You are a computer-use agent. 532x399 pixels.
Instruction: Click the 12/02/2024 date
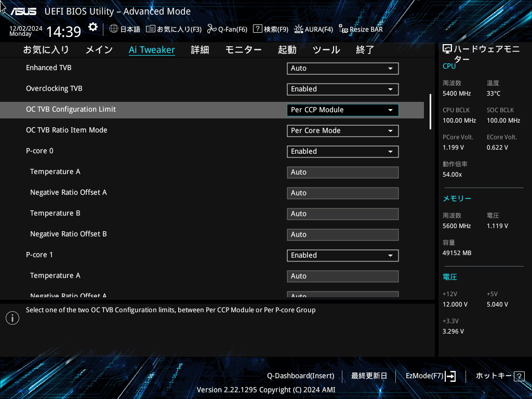[x=26, y=28]
